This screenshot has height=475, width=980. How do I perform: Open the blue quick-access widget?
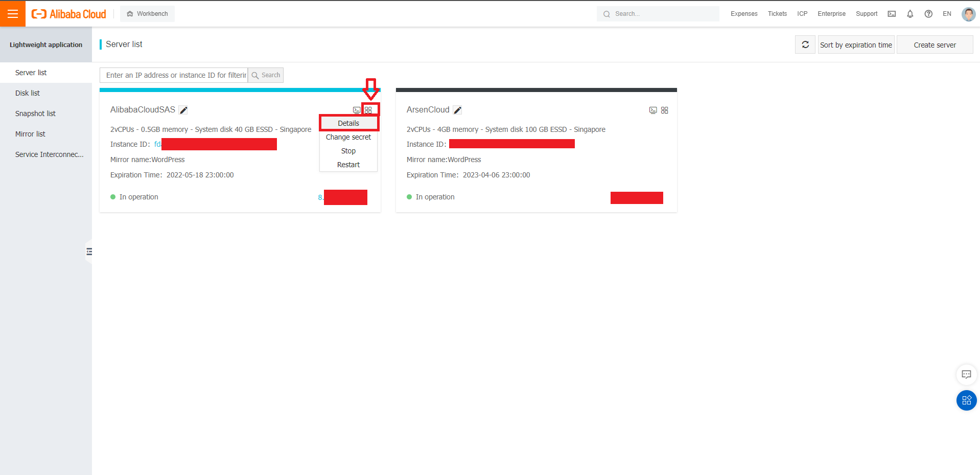point(966,400)
